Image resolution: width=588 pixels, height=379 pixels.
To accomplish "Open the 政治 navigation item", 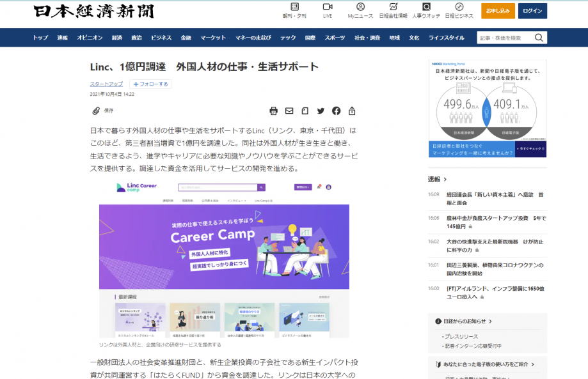I will (136, 38).
